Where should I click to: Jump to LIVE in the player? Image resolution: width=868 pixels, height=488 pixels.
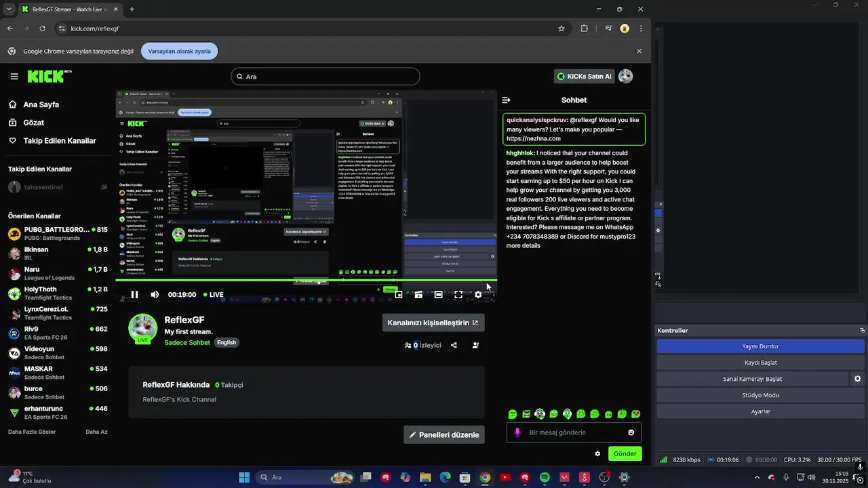[x=212, y=295]
